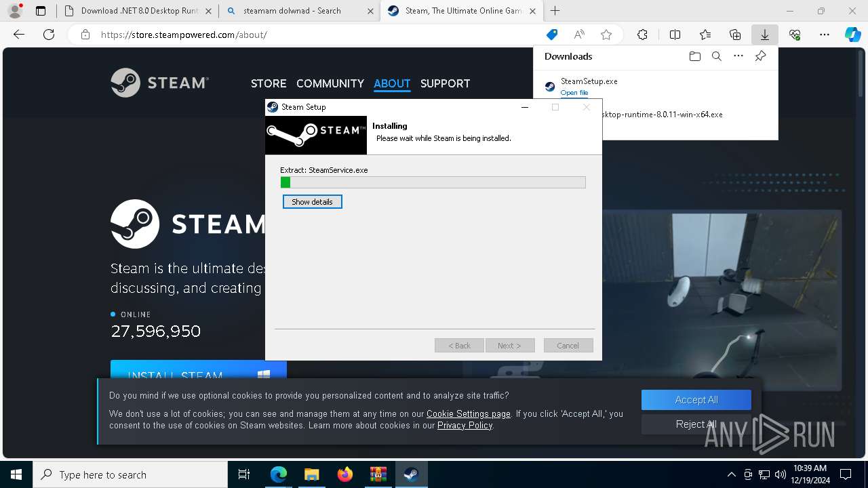Open volume control in system tray
The image size is (868, 488).
pyautogui.click(x=780, y=474)
